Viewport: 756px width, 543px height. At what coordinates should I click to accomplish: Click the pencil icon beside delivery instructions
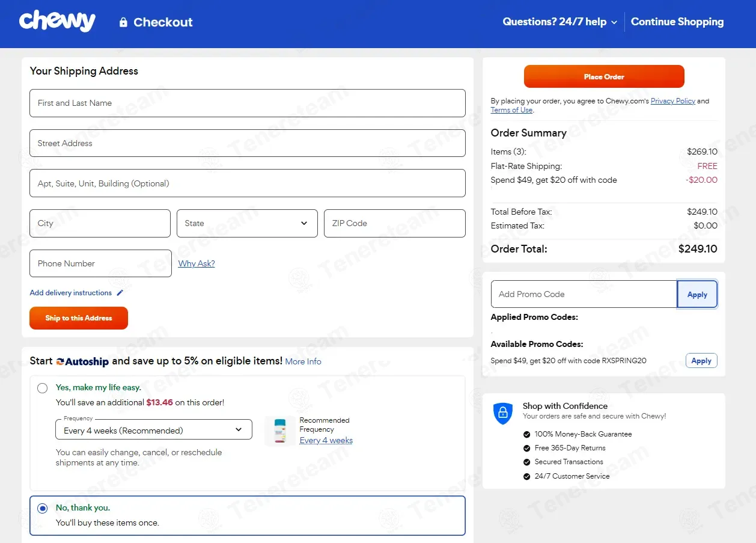[x=120, y=293]
